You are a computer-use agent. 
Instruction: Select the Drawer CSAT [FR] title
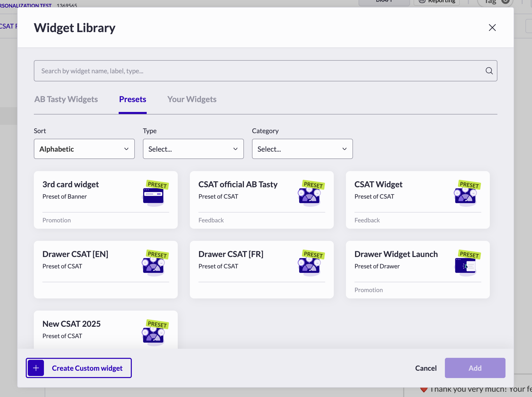231,254
